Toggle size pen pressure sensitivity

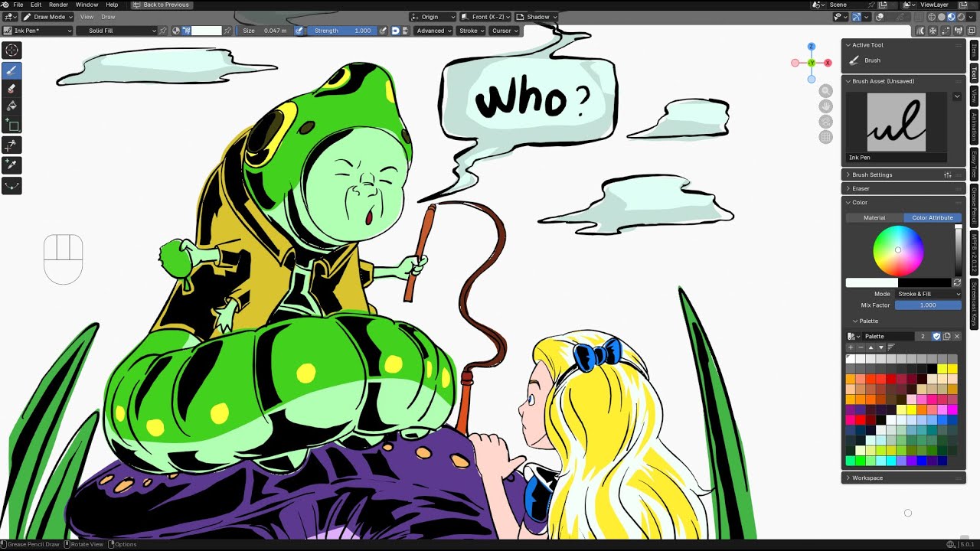point(299,31)
